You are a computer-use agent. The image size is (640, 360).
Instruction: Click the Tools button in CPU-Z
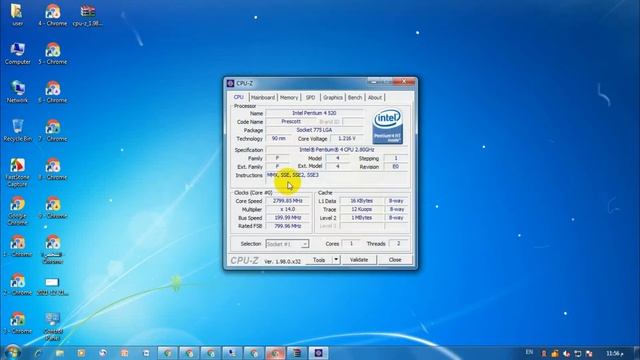coord(319,260)
